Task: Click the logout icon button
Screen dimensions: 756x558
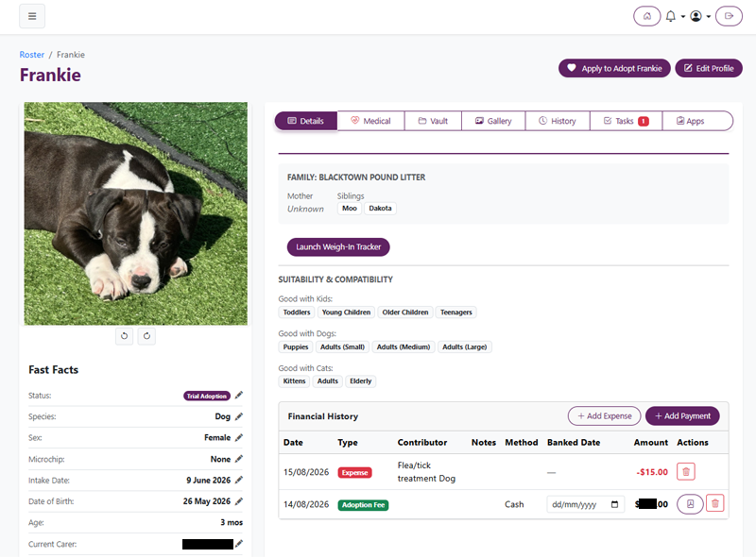Action: 729,16
